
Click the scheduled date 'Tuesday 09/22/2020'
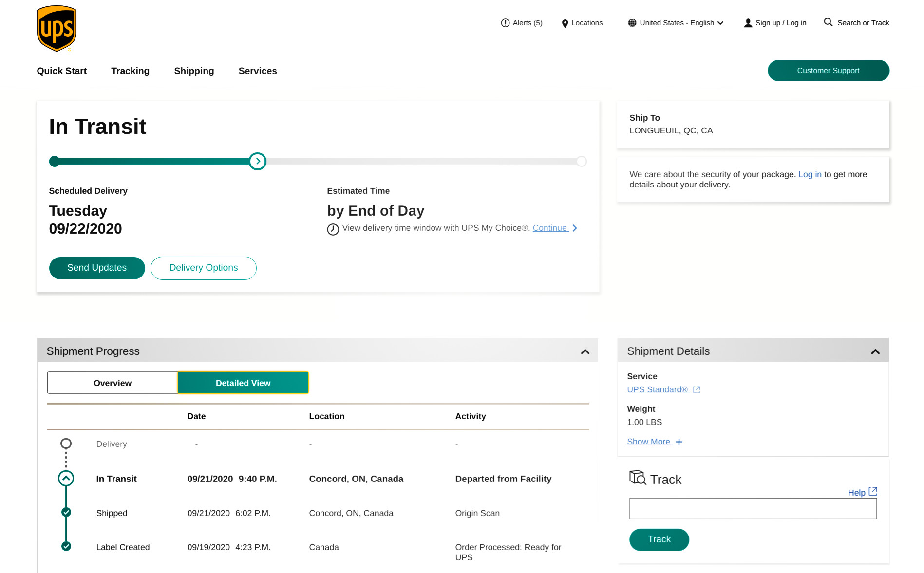[x=86, y=220]
